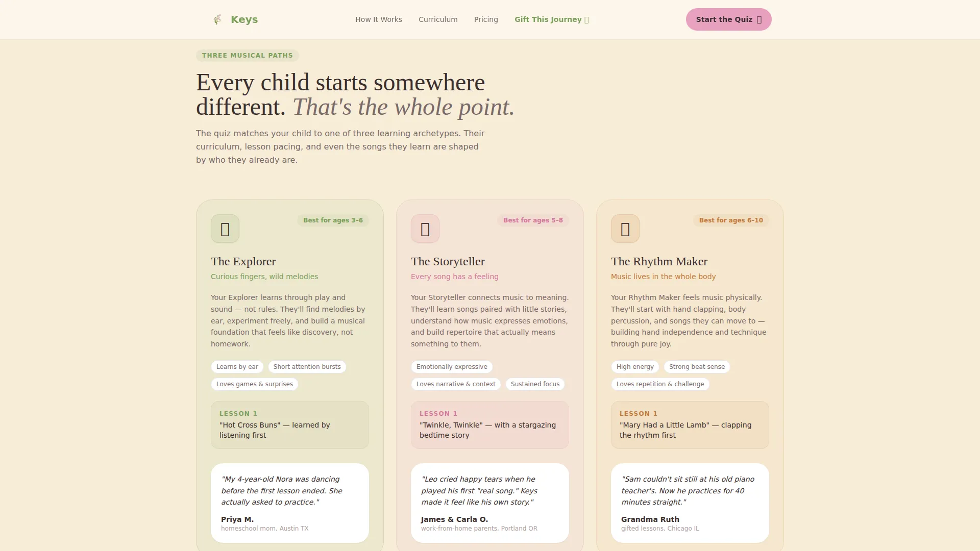The image size is (980, 551).
Task: Click the 'Strong beat sense' tag
Action: pos(697,367)
